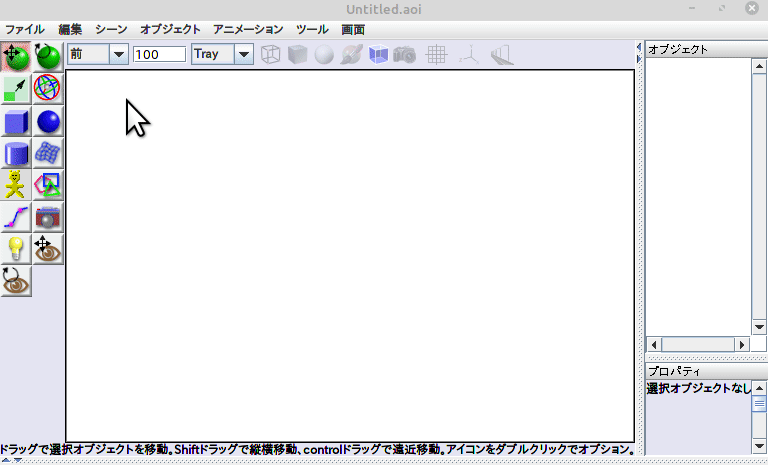Open the 画面 menu
This screenshot has height=465, width=768.
353,29
